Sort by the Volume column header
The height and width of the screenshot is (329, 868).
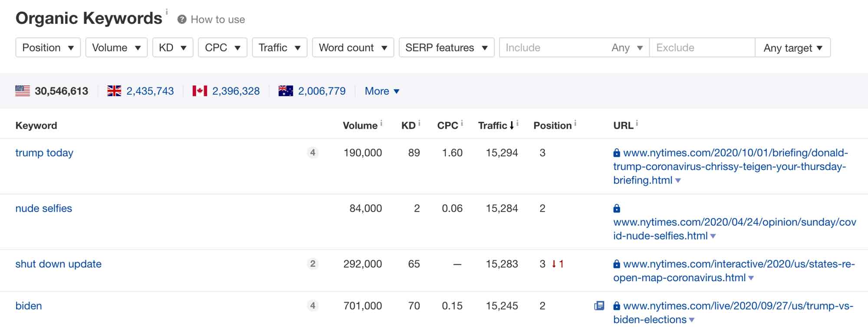(360, 126)
